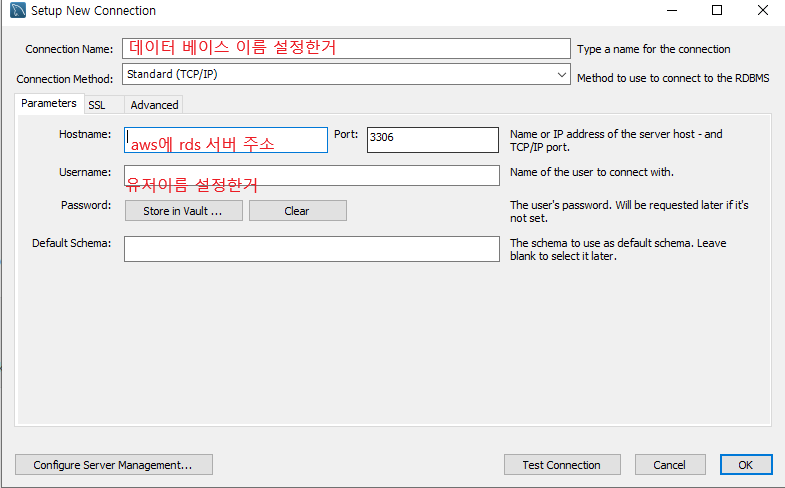Click the Port field showing 3306

(433, 140)
